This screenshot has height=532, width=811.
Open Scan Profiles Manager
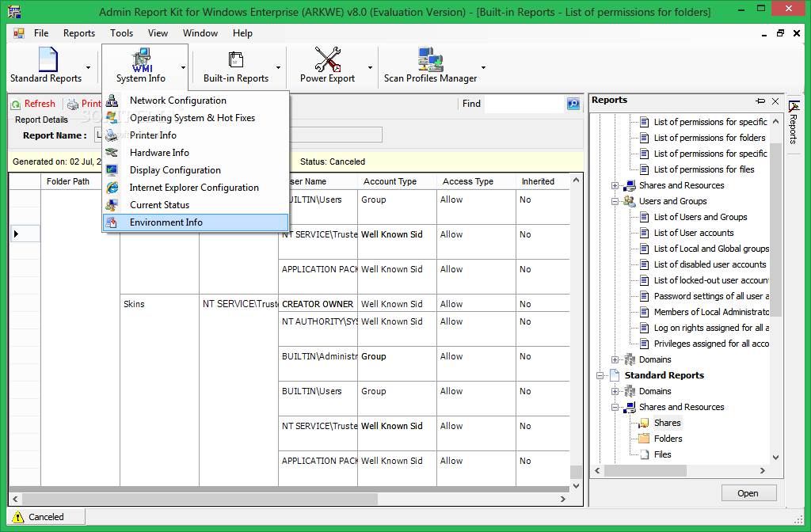coord(430,66)
